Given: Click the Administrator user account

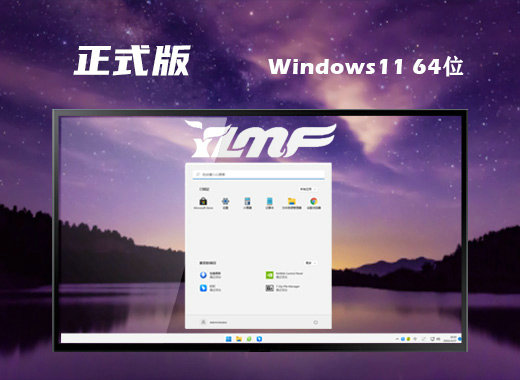Looking at the screenshot, I should 214,322.
